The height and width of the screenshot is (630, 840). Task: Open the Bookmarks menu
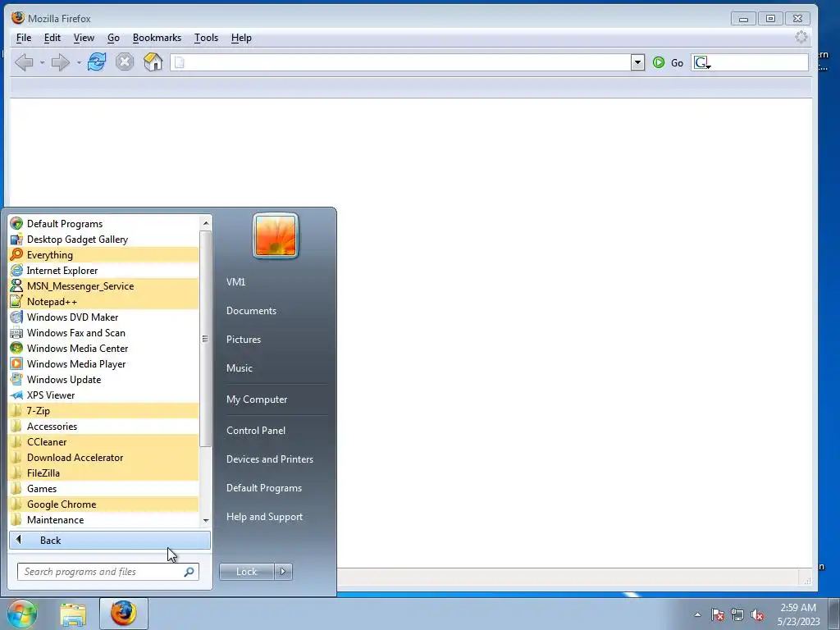pos(157,38)
